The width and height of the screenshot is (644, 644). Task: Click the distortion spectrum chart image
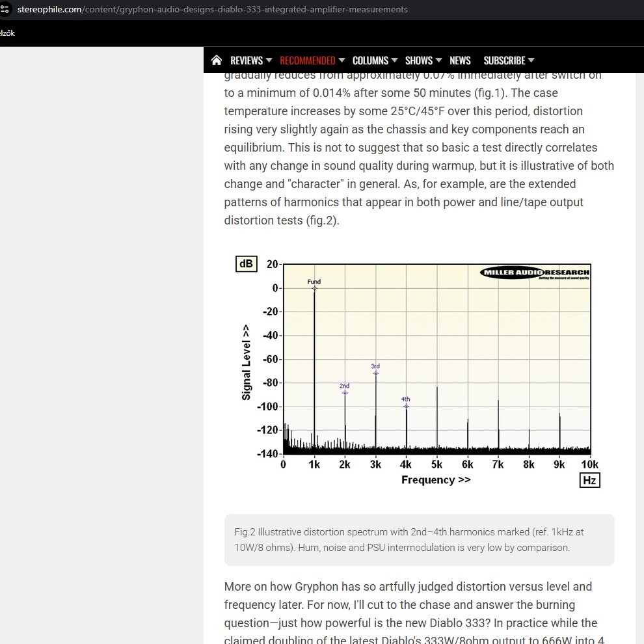coord(418,371)
